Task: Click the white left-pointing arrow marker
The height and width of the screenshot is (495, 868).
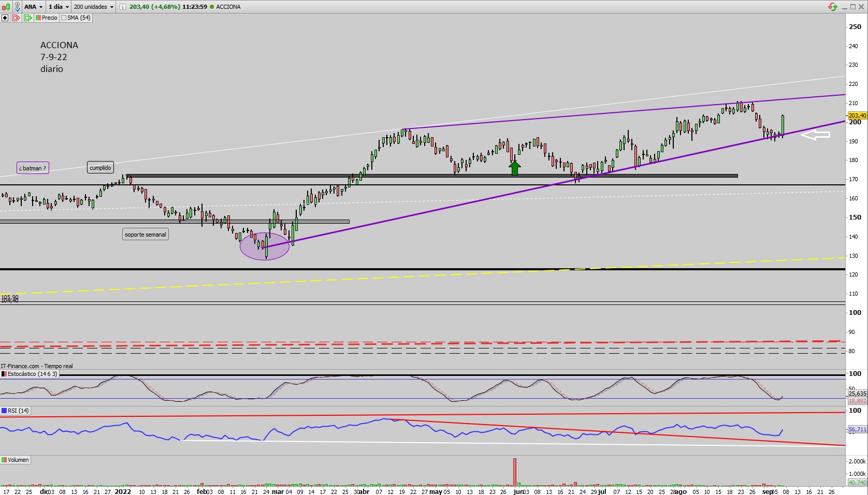Action: coord(816,135)
